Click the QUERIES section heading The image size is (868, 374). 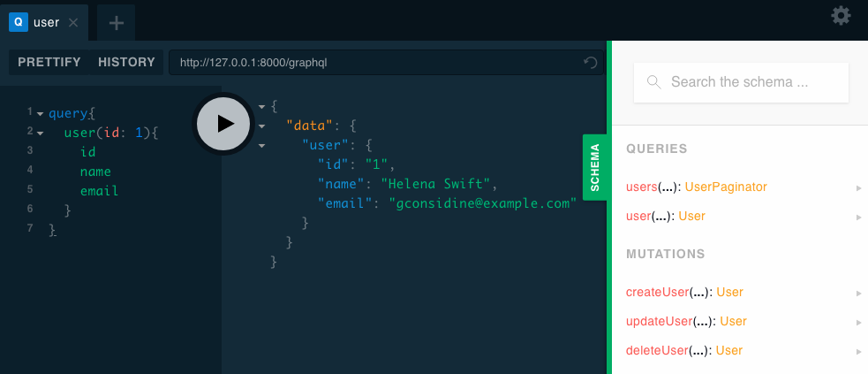[x=657, y=149]
